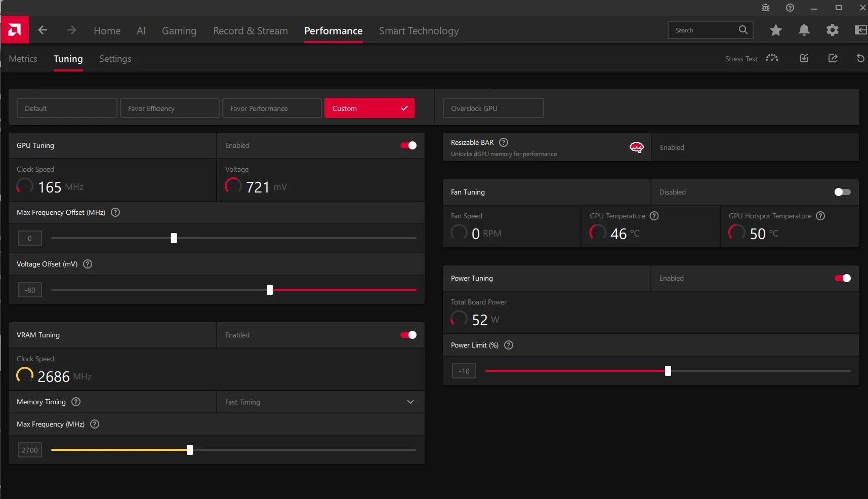Viewport: 868px width, 499px height.
Task: Disable the GPU Tuning toggle
Action: tap(408, 145)
